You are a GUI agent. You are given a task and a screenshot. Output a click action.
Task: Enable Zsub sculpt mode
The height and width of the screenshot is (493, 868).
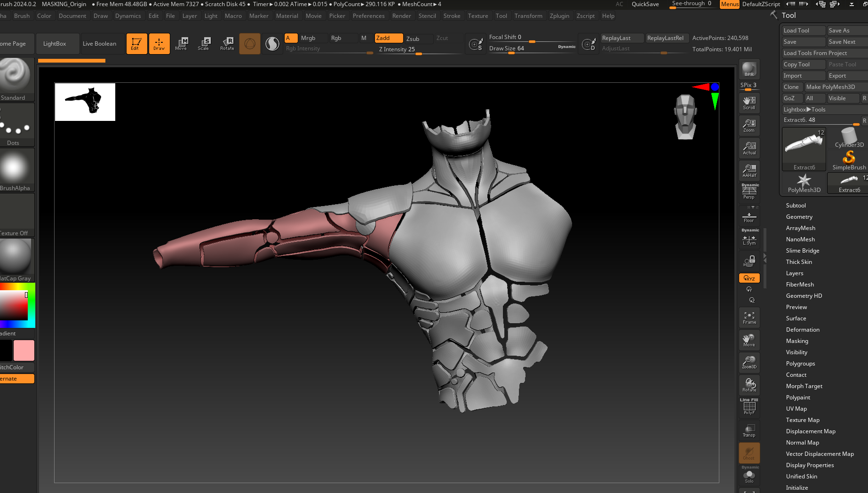pyautogui.click(x=418, y=39)
